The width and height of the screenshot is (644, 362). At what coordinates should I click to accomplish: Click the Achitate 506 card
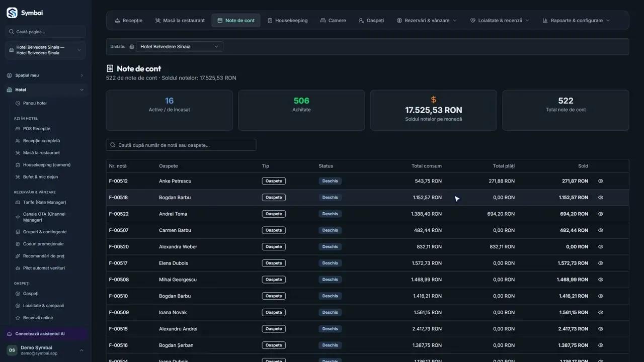coord(301,110)
